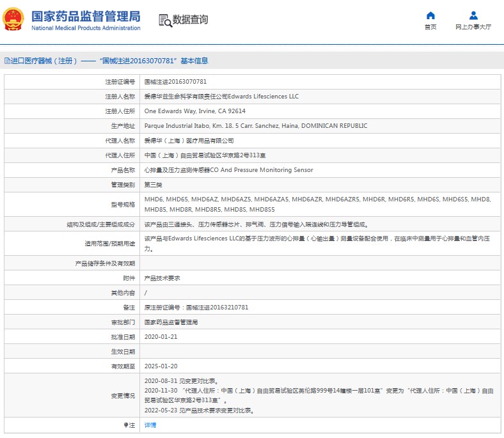Click structure description 该产品由三通接头
504x438 pixels.
(x=256, y=224)
